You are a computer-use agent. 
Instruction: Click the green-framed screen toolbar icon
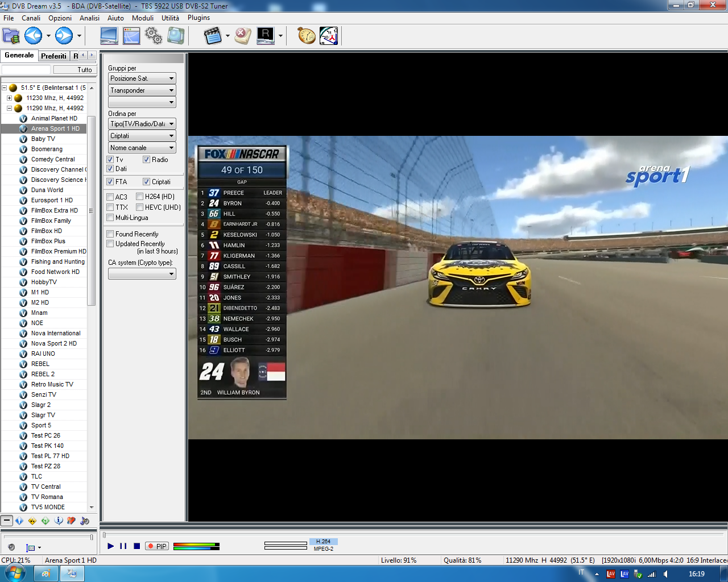tap(176, 36)
